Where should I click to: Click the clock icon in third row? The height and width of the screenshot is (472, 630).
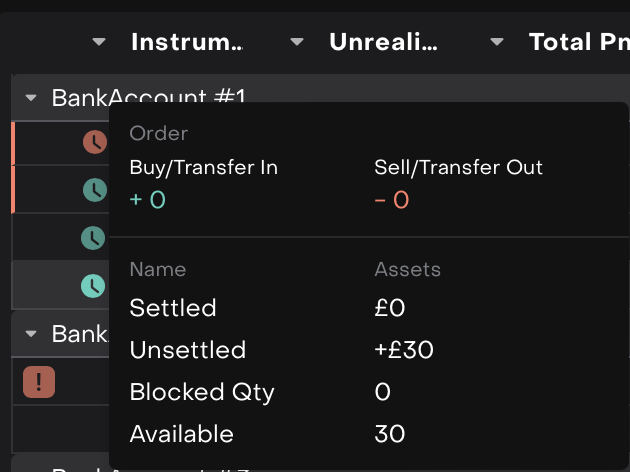coord(93,238)
